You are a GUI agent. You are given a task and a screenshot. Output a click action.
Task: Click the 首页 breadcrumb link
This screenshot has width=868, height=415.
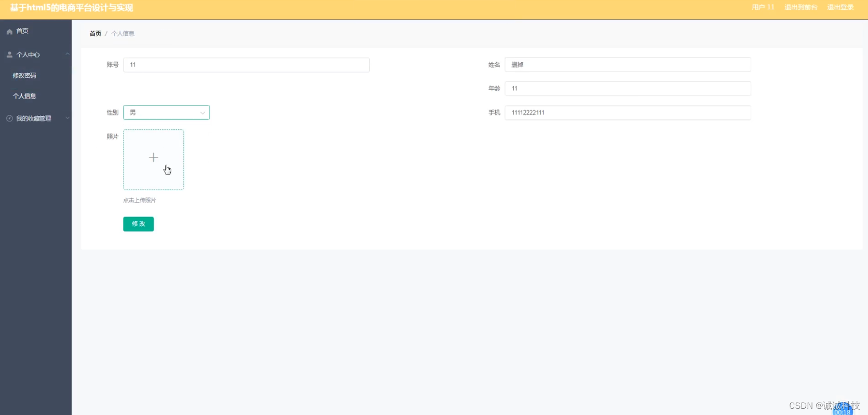click(96, 34)
